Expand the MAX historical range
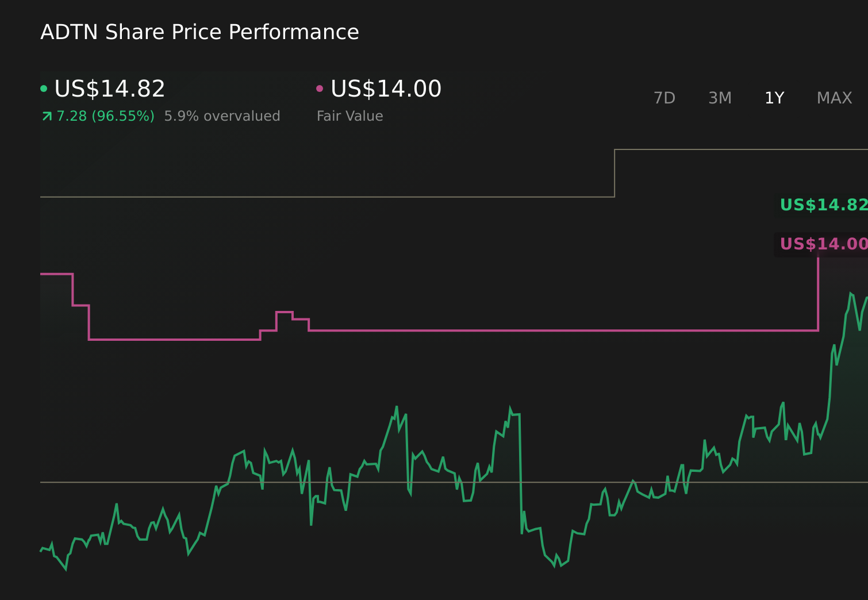Viewport: 868px width, 600px height. [834, 98]
